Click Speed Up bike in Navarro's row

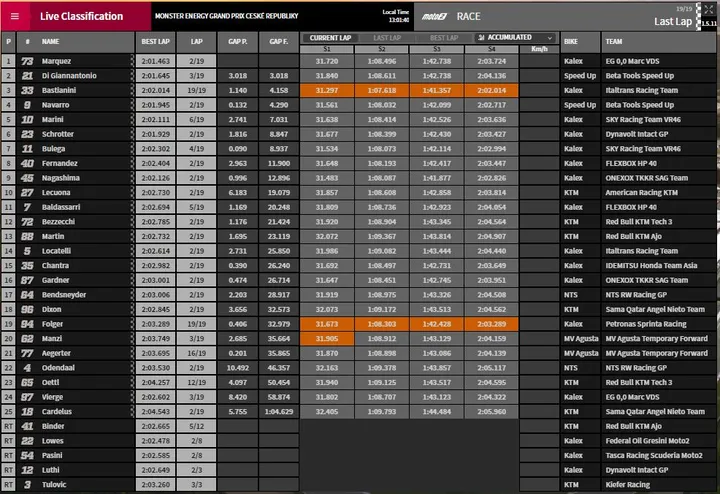579,105
